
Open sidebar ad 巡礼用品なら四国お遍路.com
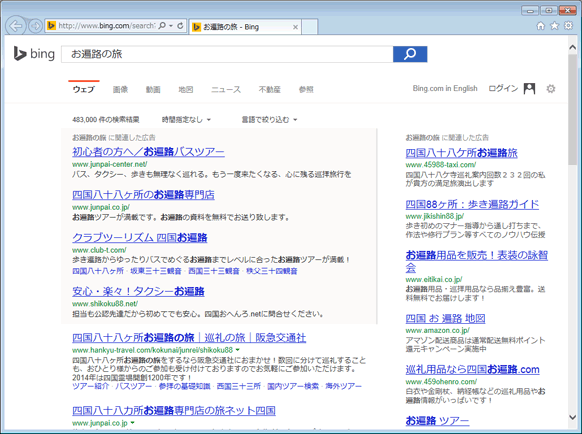pyautogui.click(x=473, y=369)
